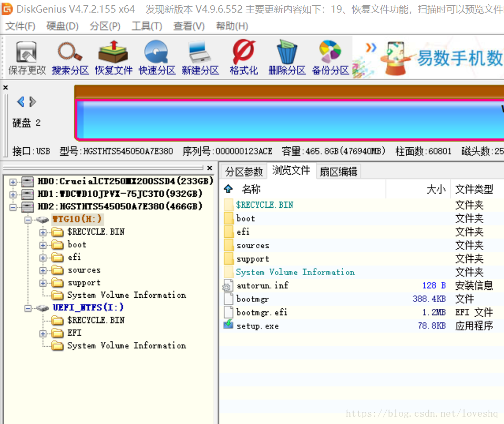Select System Volume Information in file list

point(295,272)
